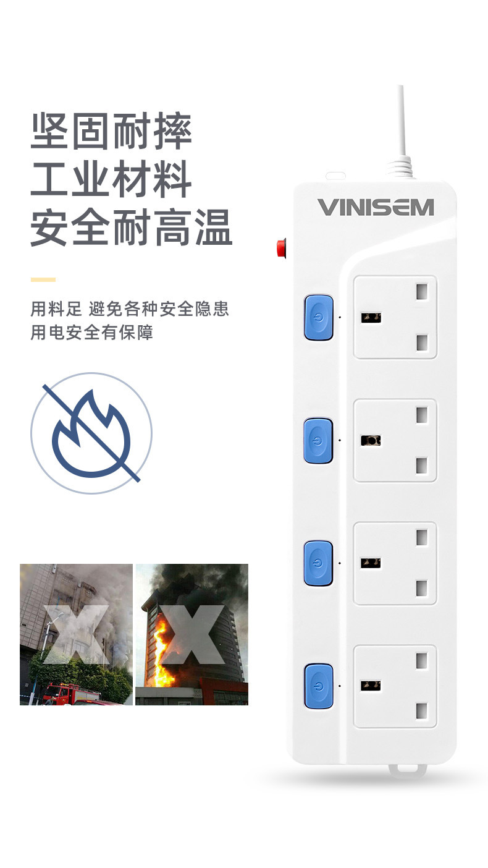Toggle the second blue socket switch
Image resolution: width=488 pixels, height=868 pixels.
[319, 441]
